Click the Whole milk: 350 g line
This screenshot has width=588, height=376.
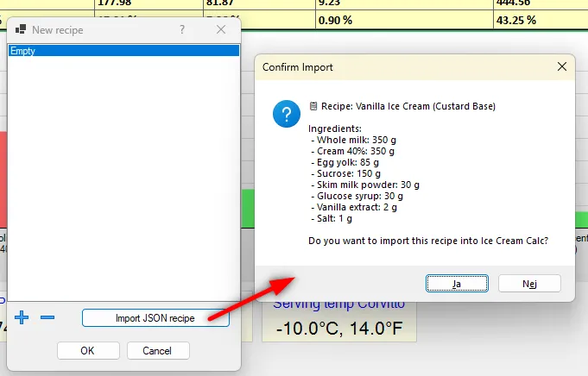pos(353,140)
